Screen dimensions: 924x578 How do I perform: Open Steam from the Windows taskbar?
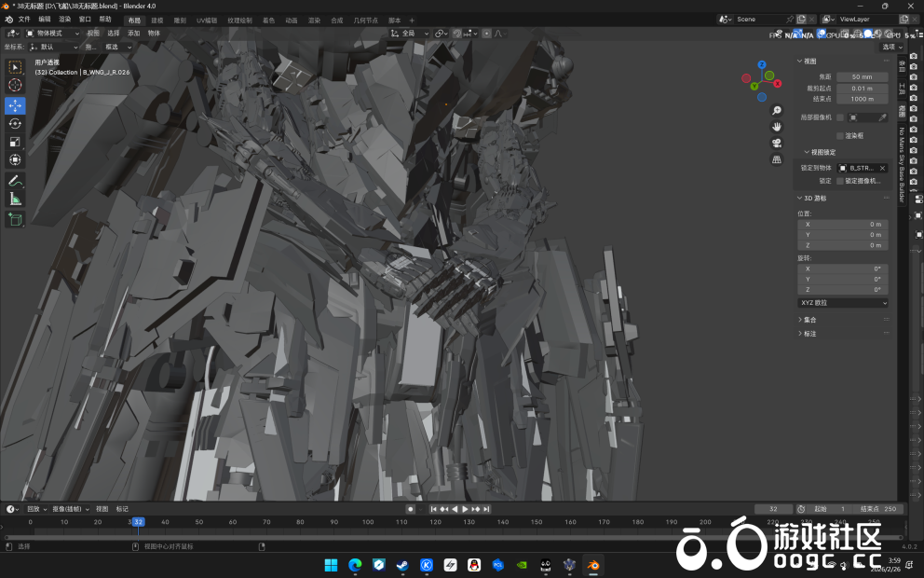tap(402, 565)
